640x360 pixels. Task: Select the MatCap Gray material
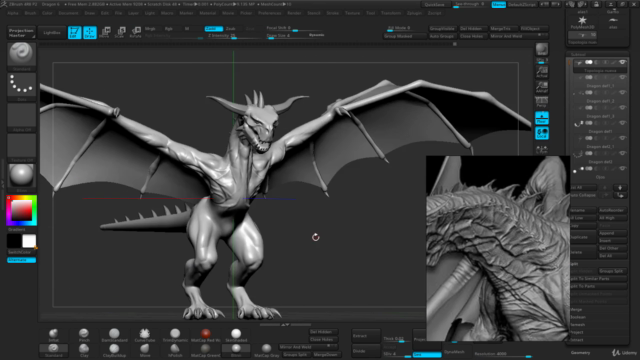pyautogui.click(x=267, y=351)
